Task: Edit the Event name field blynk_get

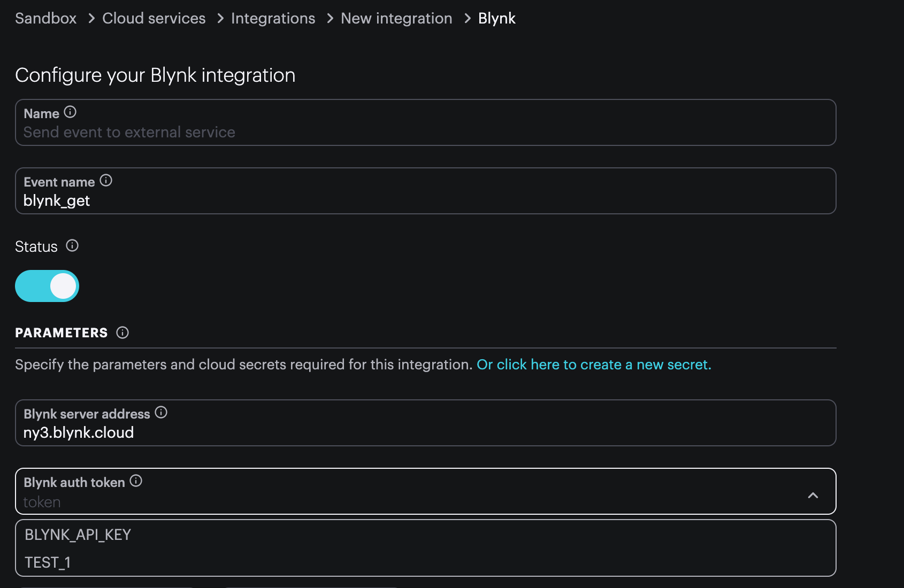Action: tap(426, 191)
